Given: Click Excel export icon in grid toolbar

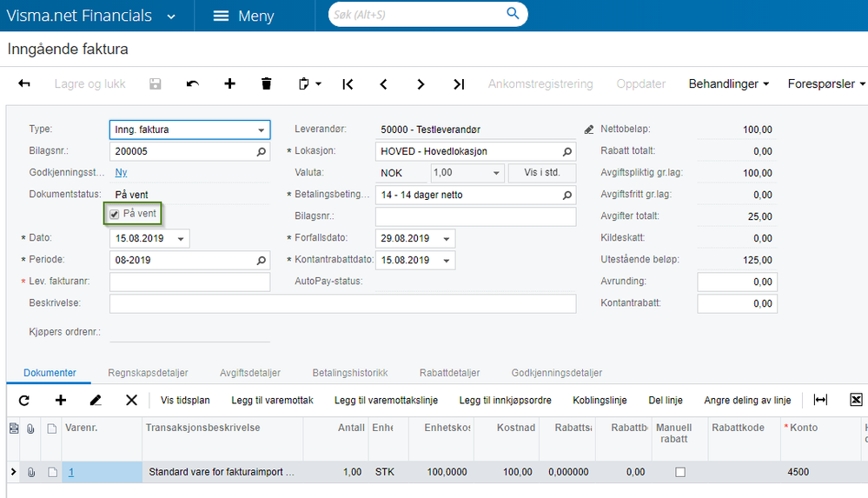Looking at the screenshot, I should 856,400.
